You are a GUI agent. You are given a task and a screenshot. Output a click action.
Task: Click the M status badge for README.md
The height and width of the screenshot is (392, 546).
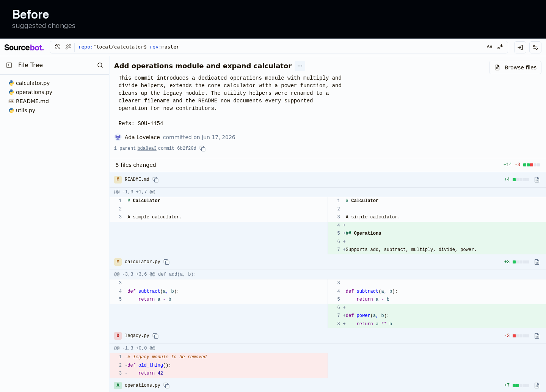point(118,180)
